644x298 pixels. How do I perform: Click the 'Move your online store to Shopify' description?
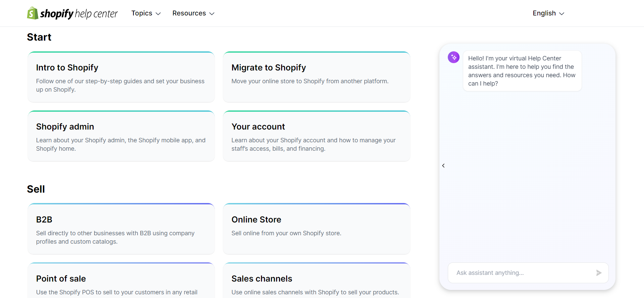click(x=310, y=81)
